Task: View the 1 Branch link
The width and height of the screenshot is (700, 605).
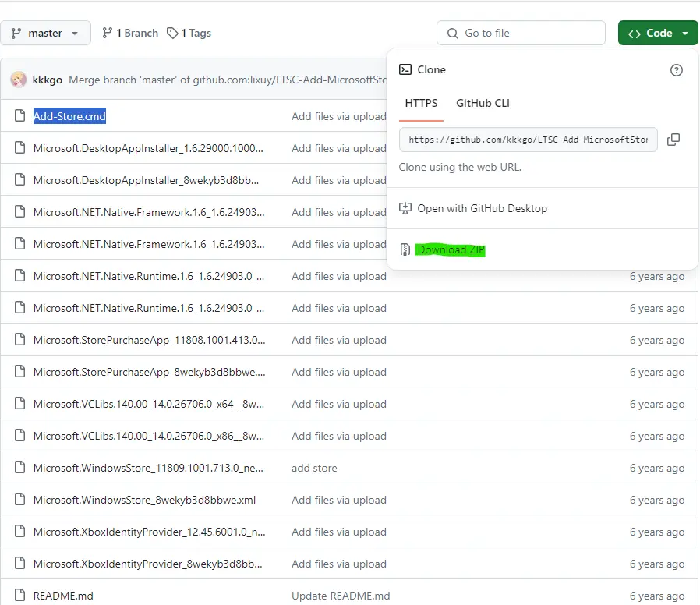Action: (x=130, y=33)
